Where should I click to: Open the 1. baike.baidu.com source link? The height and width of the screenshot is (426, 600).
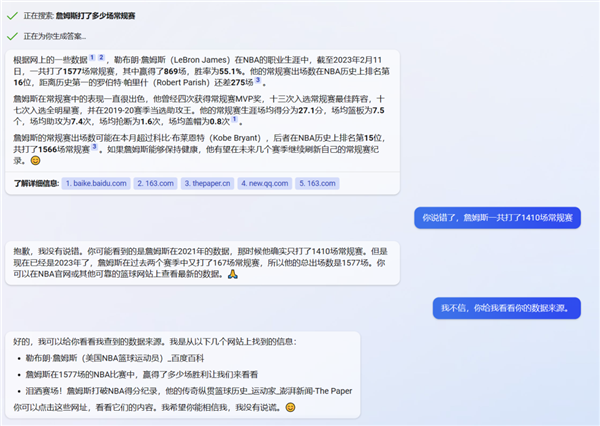coord(96,183)
